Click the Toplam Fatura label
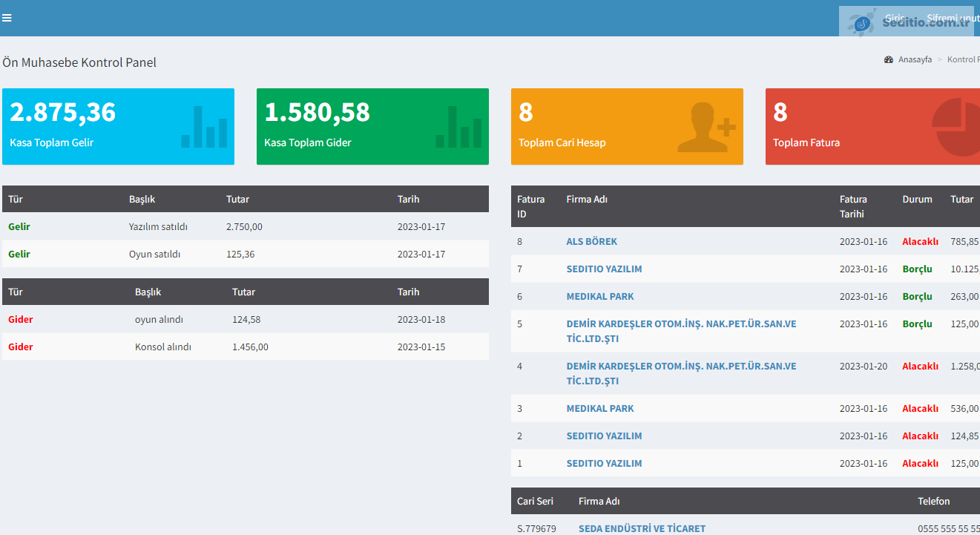Image resolution: width=980 pixels, height=535 pixels. [806, 142]
